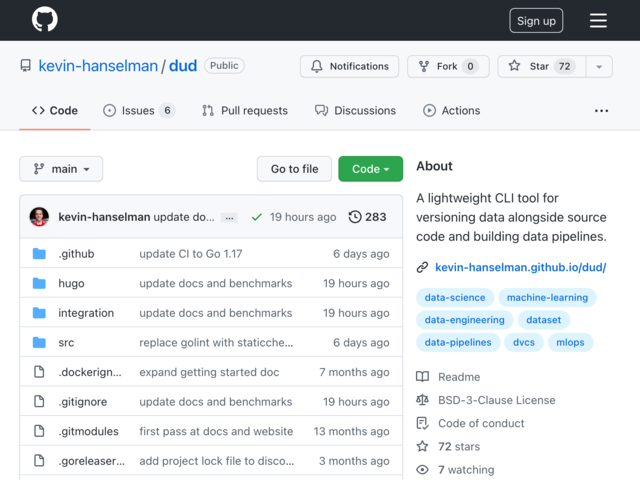Open the main branch dropdown
Screen dimensions: 640x480
(x=61, y=169)
